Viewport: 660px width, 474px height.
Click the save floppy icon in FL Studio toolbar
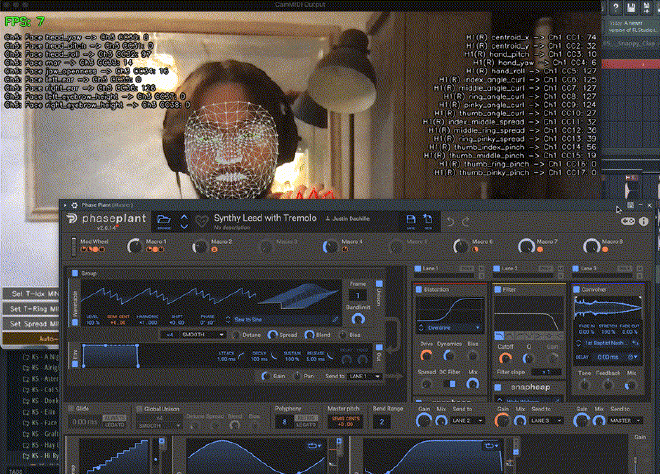coord(631,7)
